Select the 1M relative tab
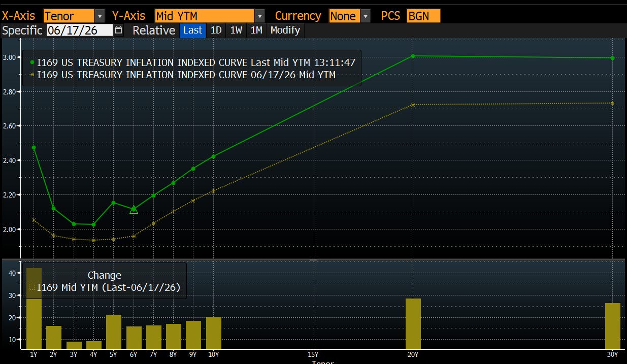 256,30
